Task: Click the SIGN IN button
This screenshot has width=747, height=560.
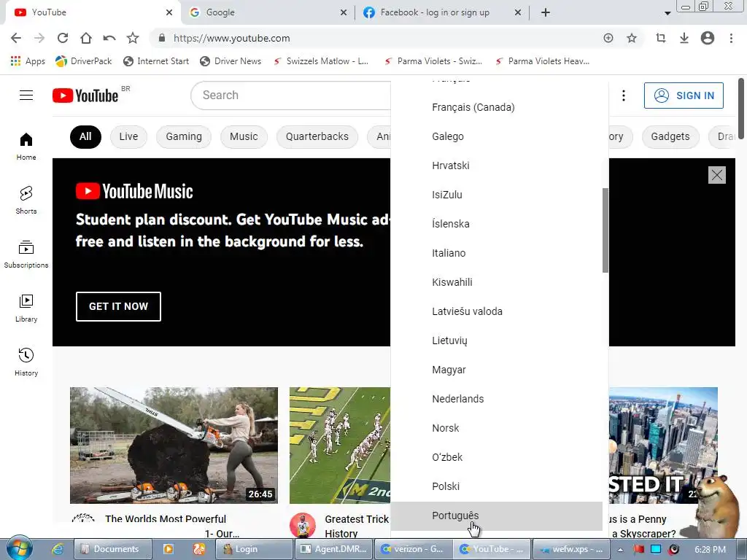Action: [x=684, y=96]
